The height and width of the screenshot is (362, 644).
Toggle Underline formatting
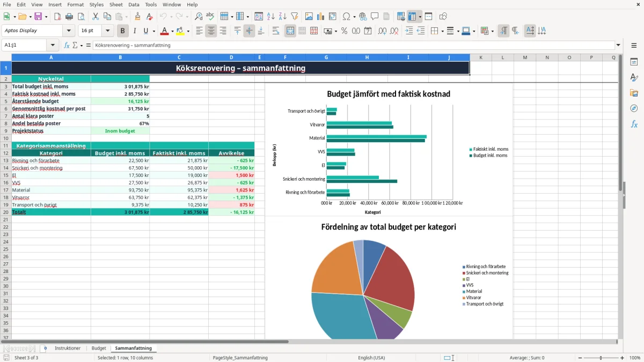(145, 31)
